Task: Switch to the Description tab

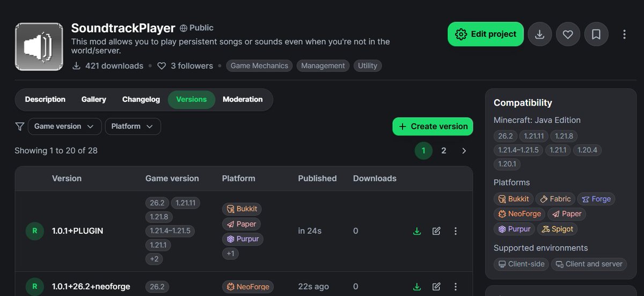Action: (45, 100)
